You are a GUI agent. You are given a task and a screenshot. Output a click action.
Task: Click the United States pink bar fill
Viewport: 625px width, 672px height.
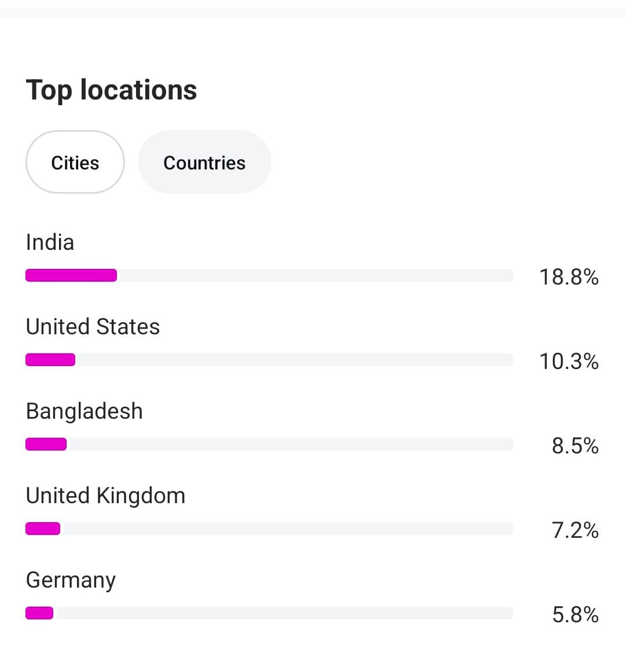pos(50,360)
